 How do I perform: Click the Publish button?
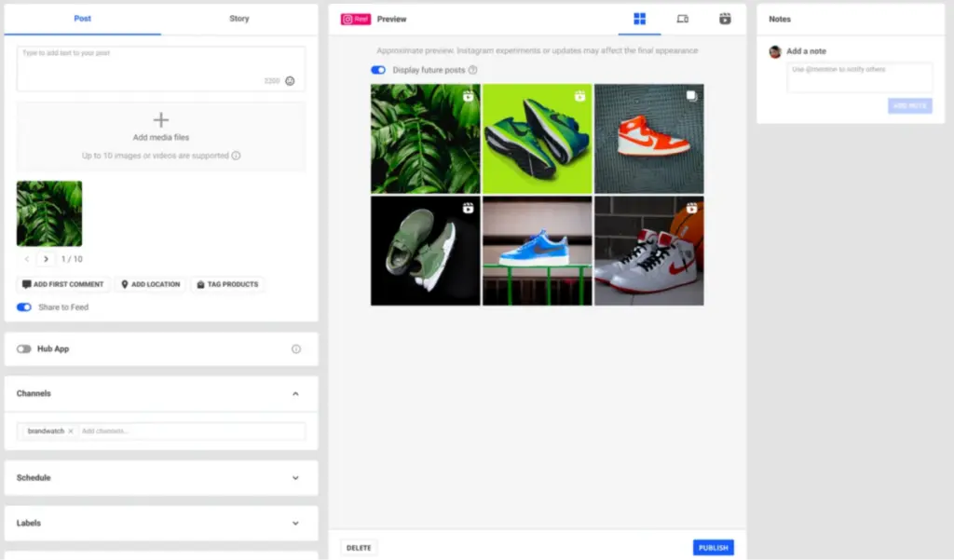click(x=713, y=548)
